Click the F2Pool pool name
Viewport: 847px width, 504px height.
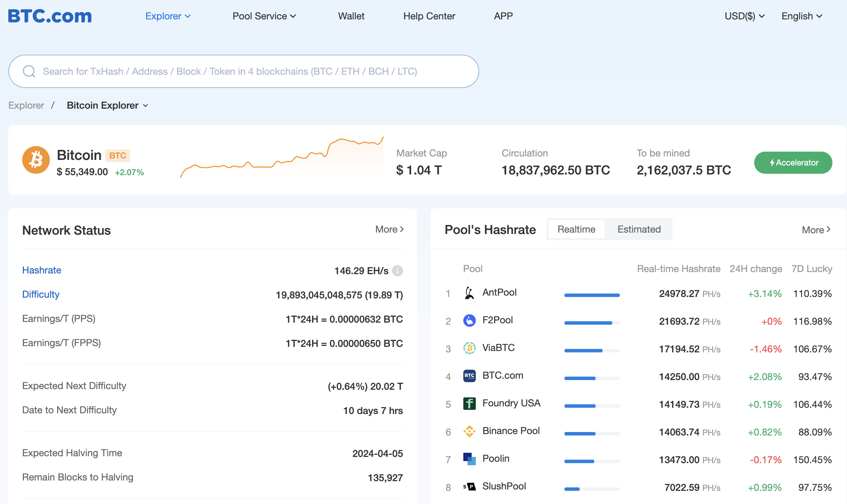click(498, 320)
